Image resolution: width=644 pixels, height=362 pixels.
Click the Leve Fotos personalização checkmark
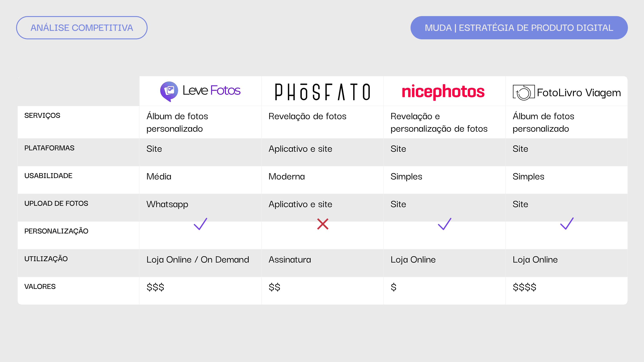201,224
